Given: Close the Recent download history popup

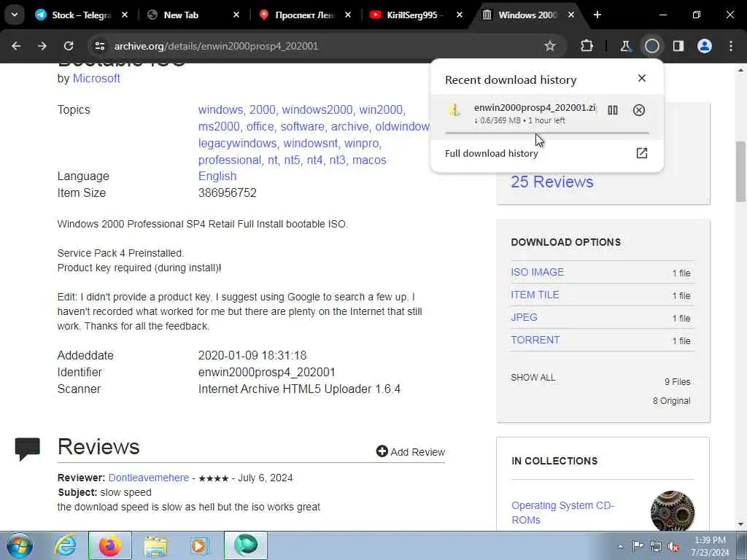Looking at the screenshot, I should point(642,78).
